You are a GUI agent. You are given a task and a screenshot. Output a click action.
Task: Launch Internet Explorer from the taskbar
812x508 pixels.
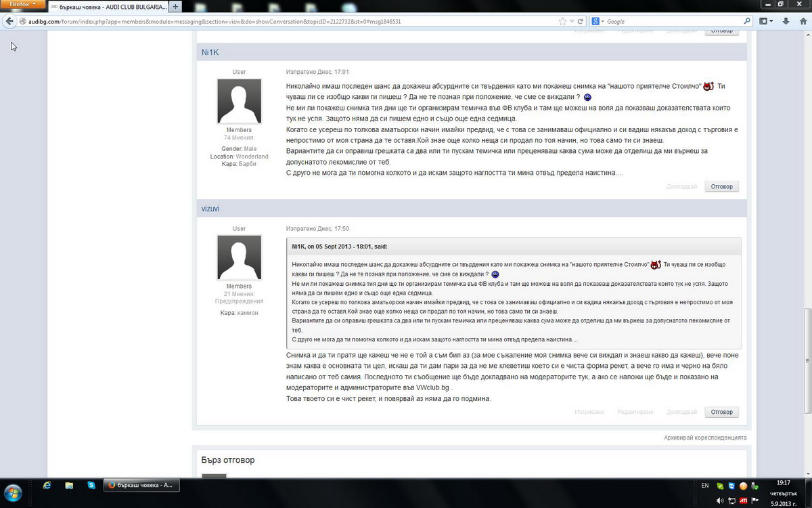47,486
